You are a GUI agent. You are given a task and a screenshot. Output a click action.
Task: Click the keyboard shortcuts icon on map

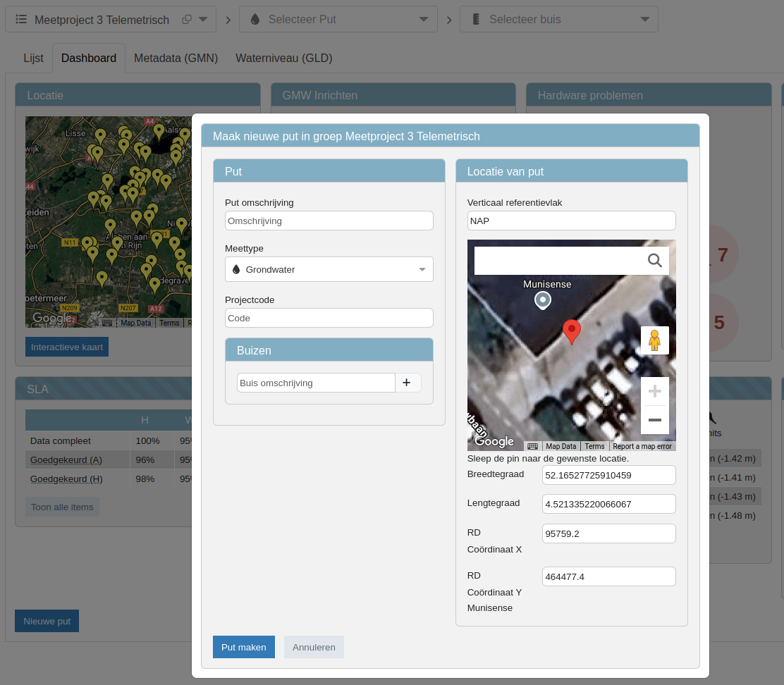click(532, 446)
